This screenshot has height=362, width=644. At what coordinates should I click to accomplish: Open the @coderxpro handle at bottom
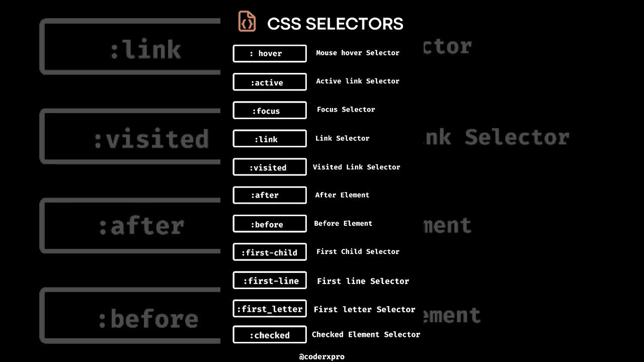321,356
